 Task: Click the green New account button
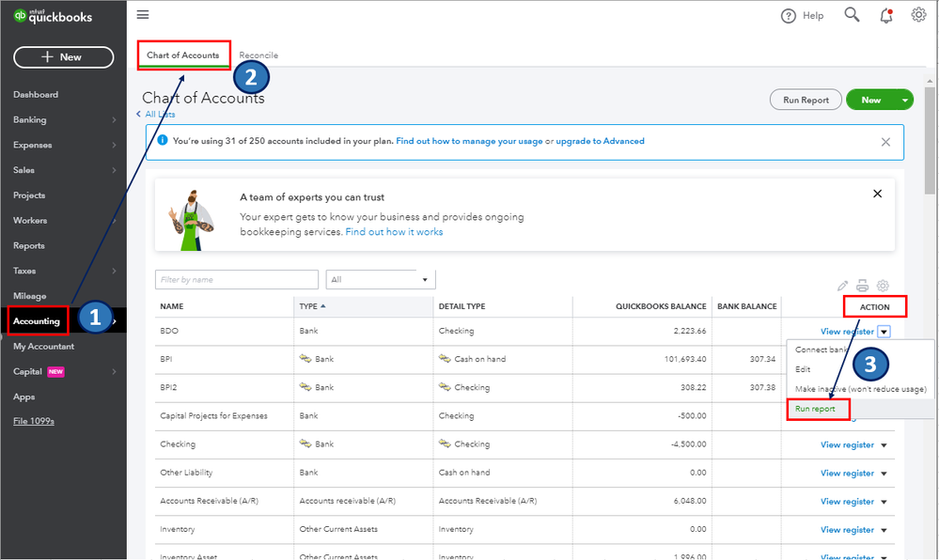(x=871, y=100)
